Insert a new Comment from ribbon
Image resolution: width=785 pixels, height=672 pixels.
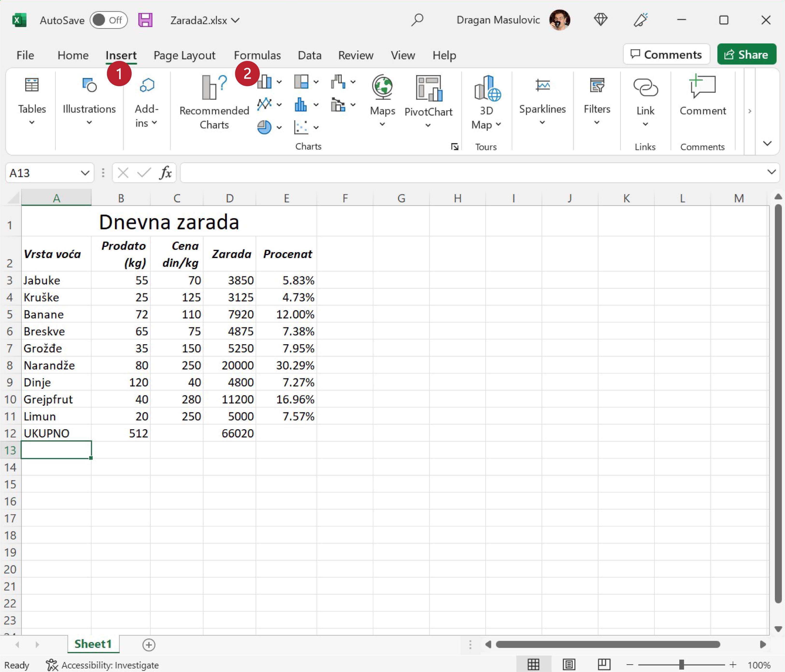coord(702,88)
